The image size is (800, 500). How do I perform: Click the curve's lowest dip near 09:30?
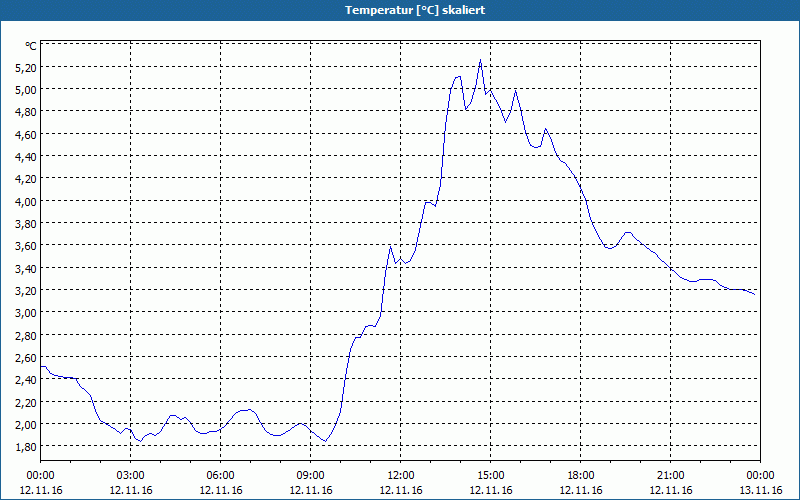click(x=325, y=441)
